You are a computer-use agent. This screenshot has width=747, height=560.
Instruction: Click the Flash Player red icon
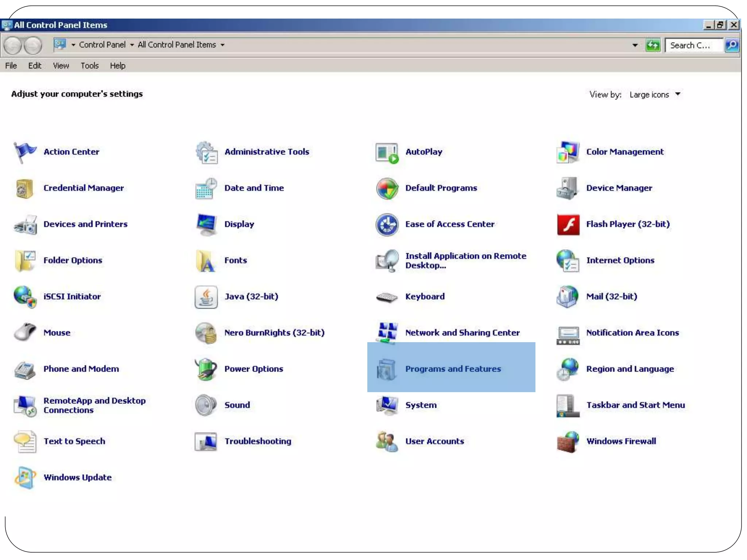568,225
